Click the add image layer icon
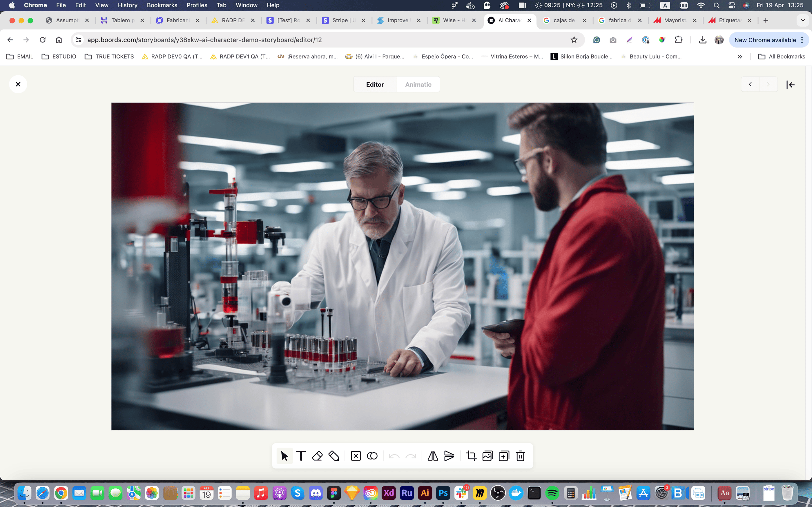This screenshot has height=507, width=812. tap(487, 456)
